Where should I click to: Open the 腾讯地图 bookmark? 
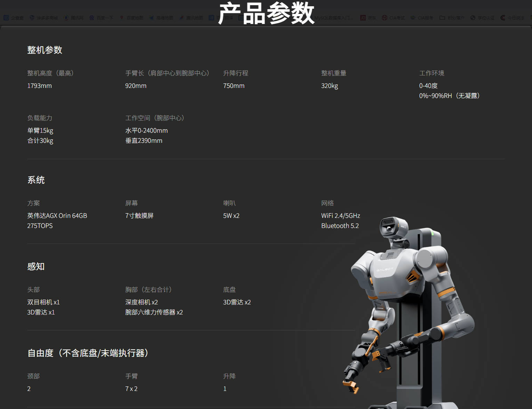click(191, 18)
